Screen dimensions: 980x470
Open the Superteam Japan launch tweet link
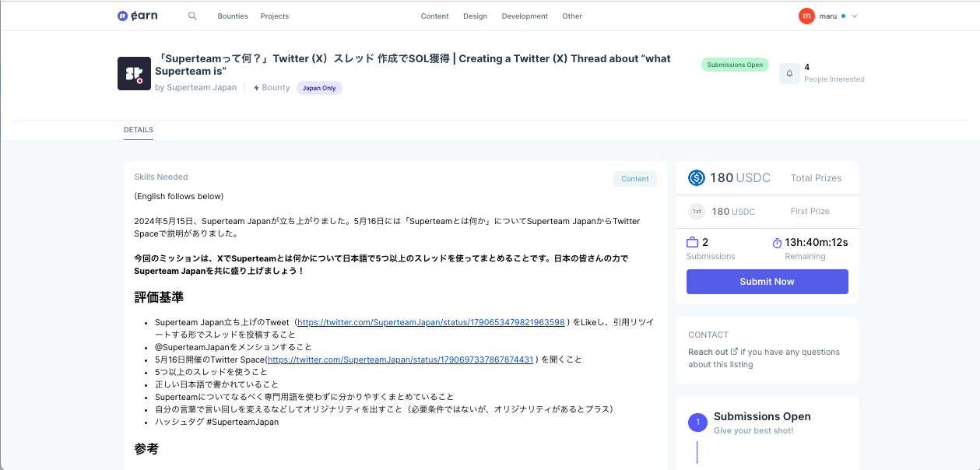pyautogui.click(x=431, y=322)
